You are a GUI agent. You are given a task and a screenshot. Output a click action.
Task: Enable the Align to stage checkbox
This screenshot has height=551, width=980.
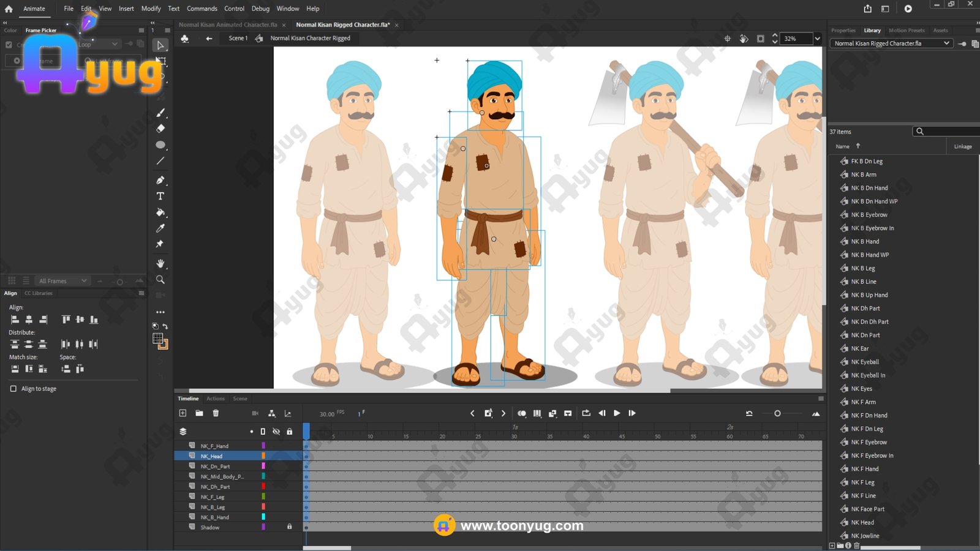[x=13, y=389]
